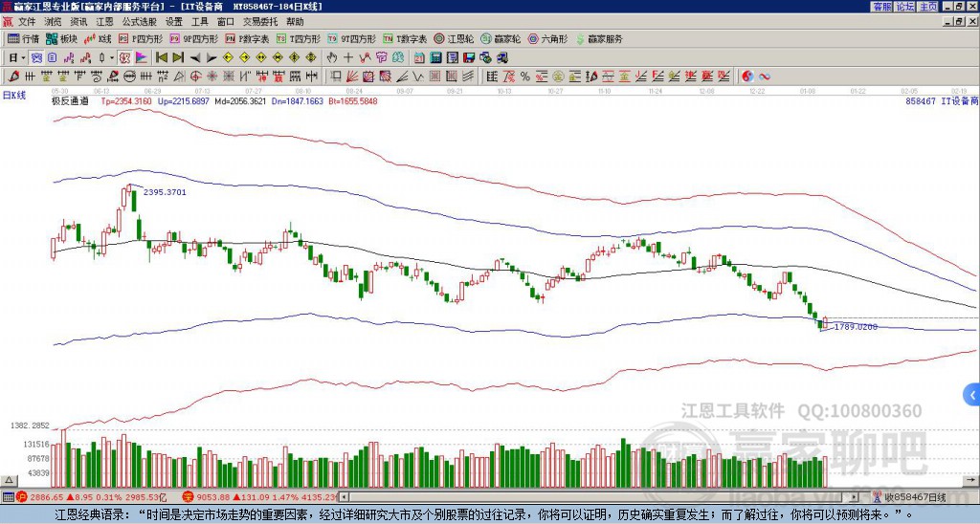Click the horizontal scrollbar right arrow
The height and width of the screenshot is (524, 980).
click(853, 497)
